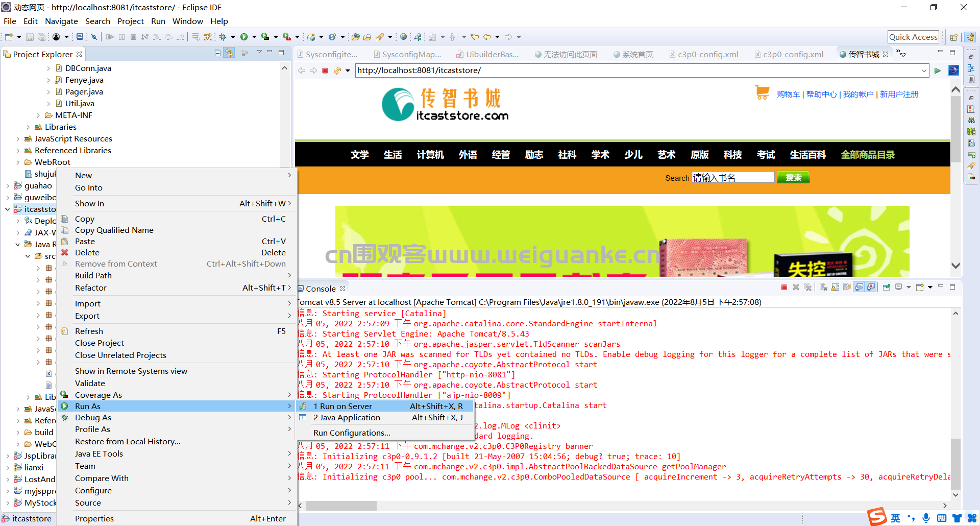Click the Back navigation arrow in main toolbar

tap(487, 37)
